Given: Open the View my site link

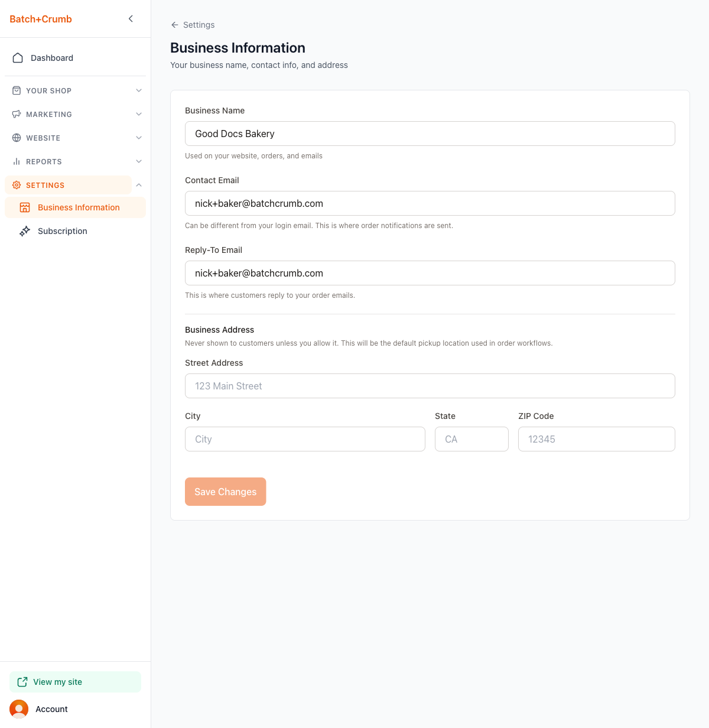Looking at the screenshot, I should click(x=57, y=682).
